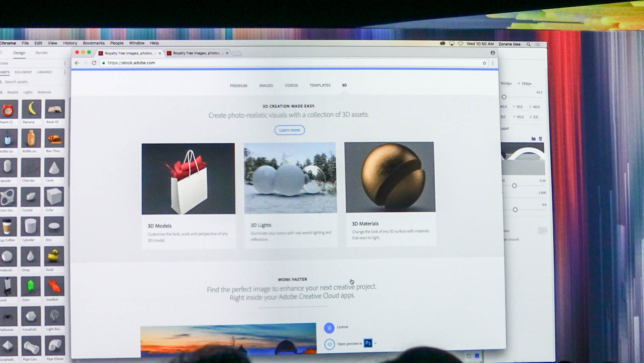Select the Duck model thumbnail
Screen dimensions: 644x363
tap(54, 257)
